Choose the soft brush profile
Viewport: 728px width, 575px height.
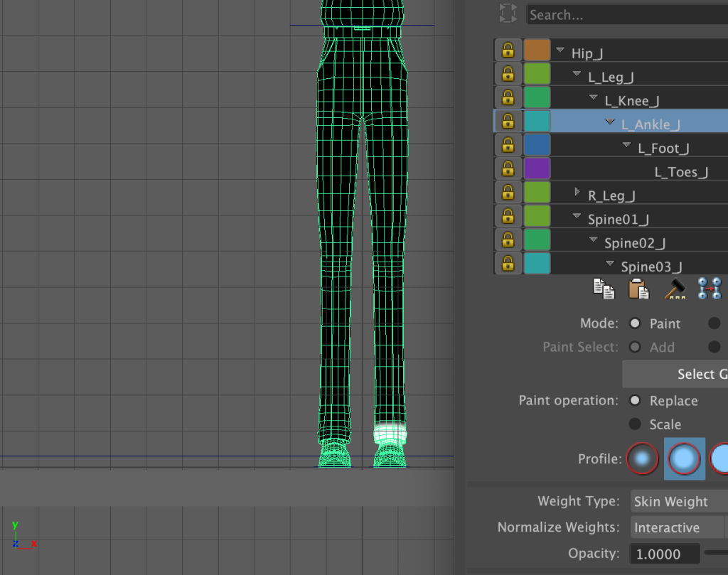coord(684,458)
